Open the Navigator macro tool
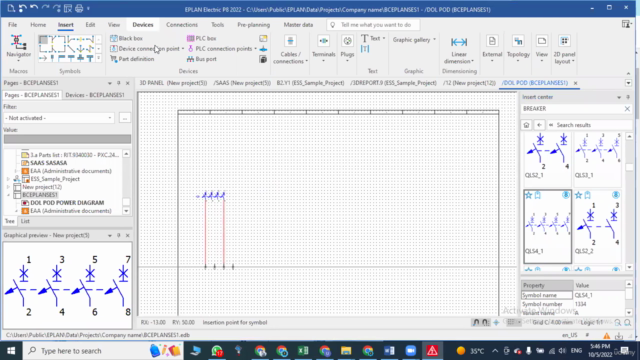Screen dimensions: 640x360 click(18, 46)
